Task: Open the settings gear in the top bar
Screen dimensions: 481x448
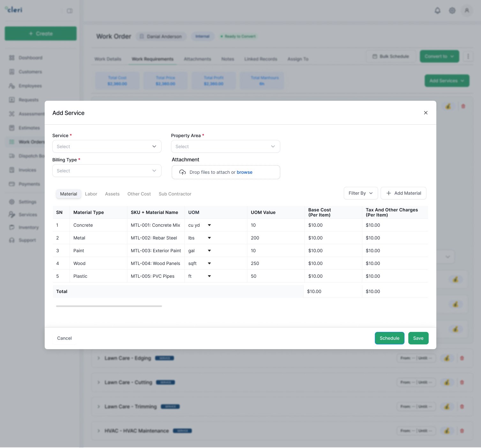Action: [452, 11]
